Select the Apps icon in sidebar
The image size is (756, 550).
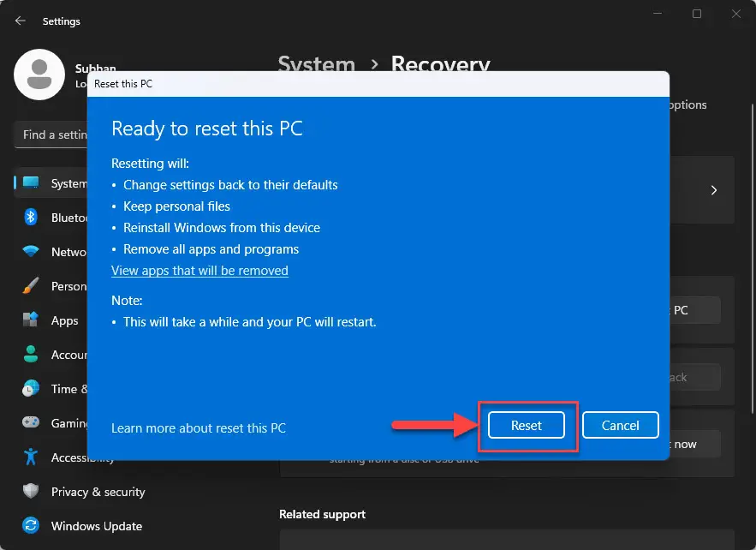[31, 320]
